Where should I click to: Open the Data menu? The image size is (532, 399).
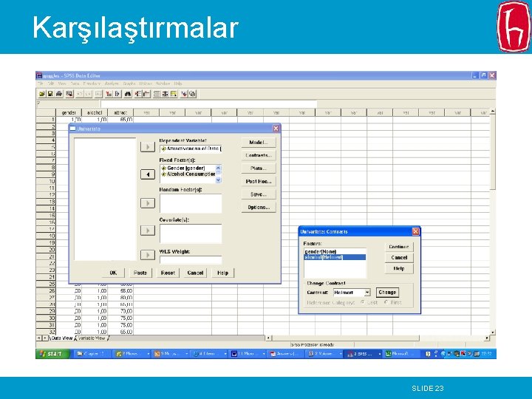pyautogui.click(x=75, y=83)
